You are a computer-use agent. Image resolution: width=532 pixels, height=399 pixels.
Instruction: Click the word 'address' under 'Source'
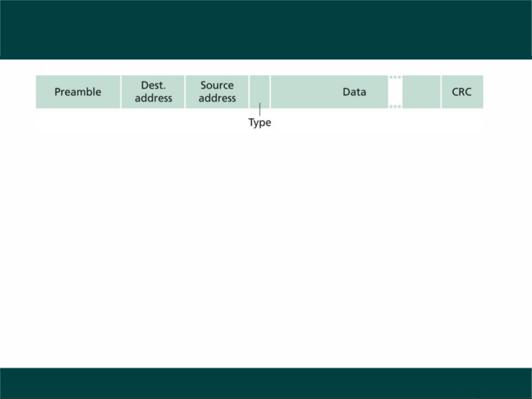tap(217, 98)
